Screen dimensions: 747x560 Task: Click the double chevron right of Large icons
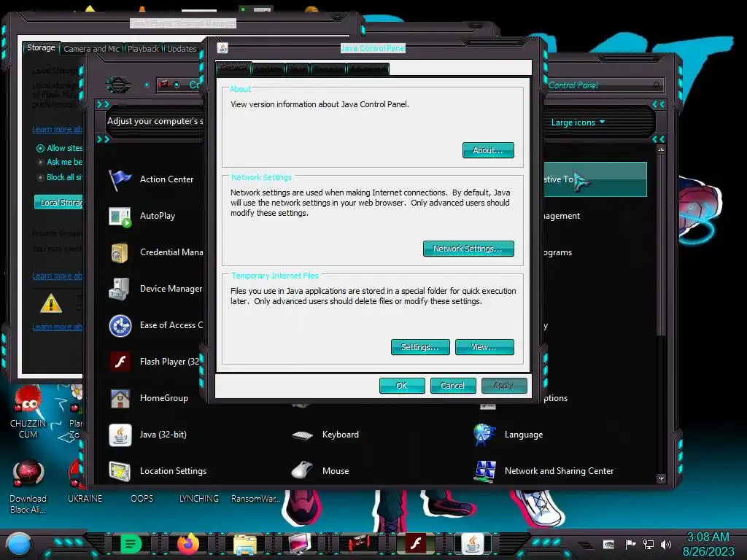[658, 104]
